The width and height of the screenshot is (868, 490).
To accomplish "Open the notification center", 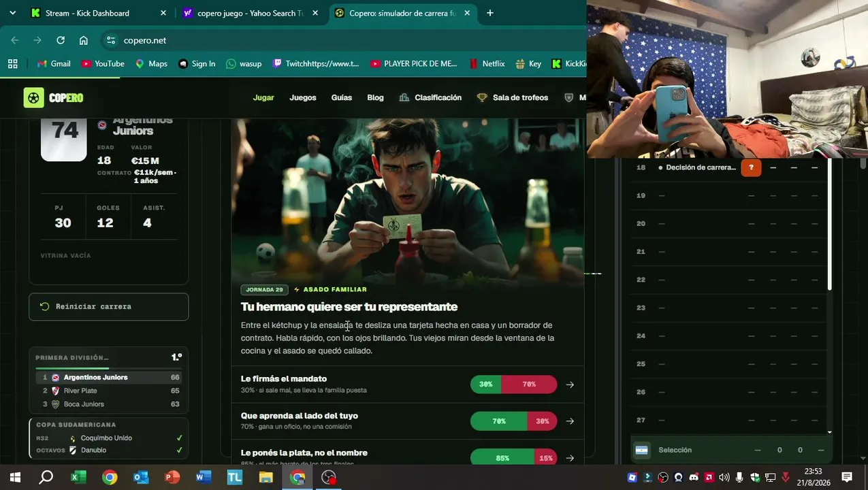I will point(847,477).
